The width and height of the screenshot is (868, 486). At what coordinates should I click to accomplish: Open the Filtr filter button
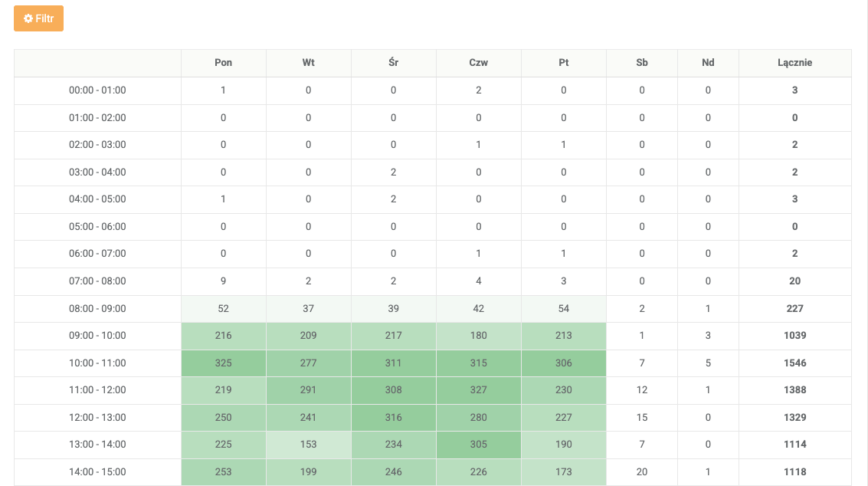coord(38,18)
